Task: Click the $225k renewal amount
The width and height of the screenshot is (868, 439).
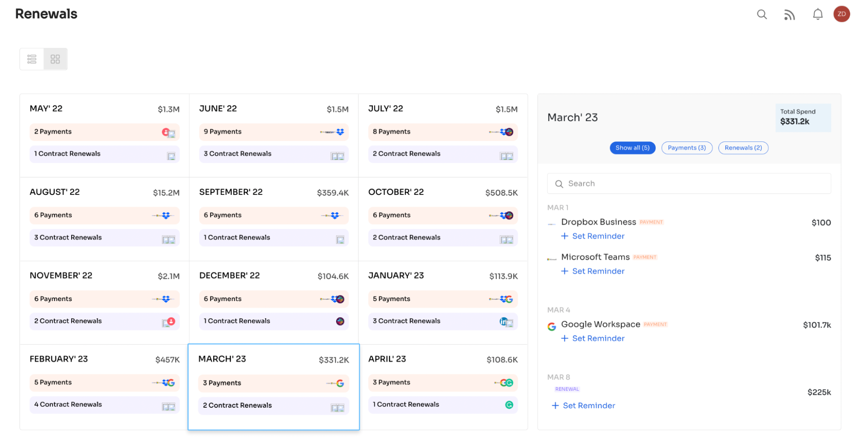Action: 819,393
